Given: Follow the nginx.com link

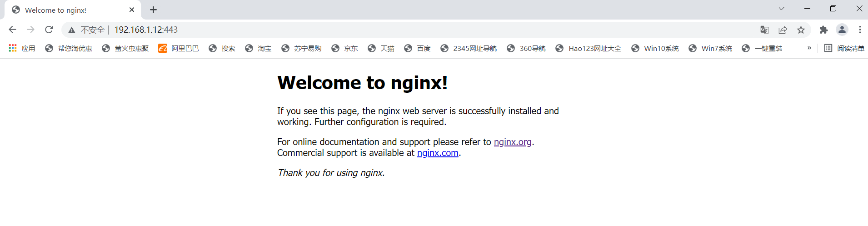Looking at the screenshot, I should (438, 153).
